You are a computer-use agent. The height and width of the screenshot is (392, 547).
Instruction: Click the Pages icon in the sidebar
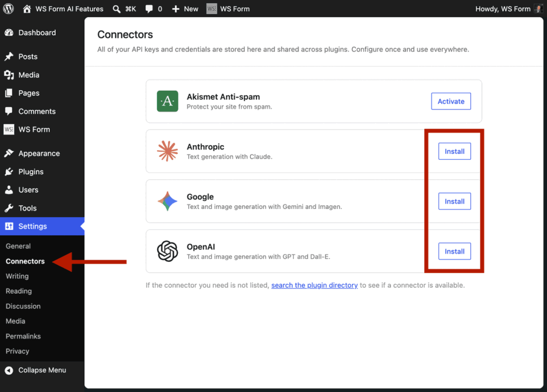tap(9, 93)
